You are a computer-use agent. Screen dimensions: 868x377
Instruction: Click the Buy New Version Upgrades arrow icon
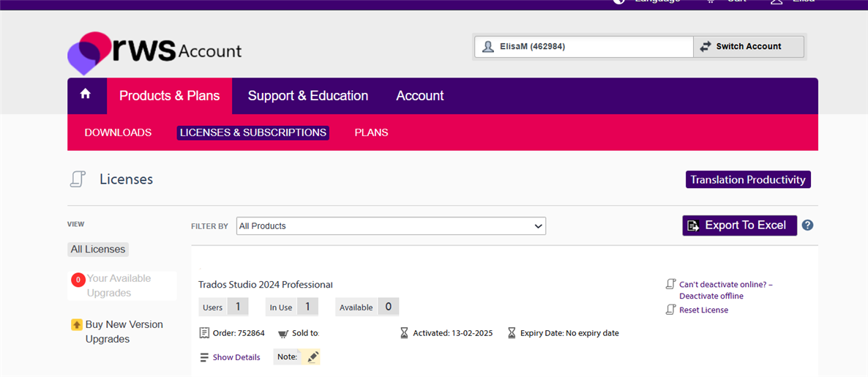coord(77,324)
